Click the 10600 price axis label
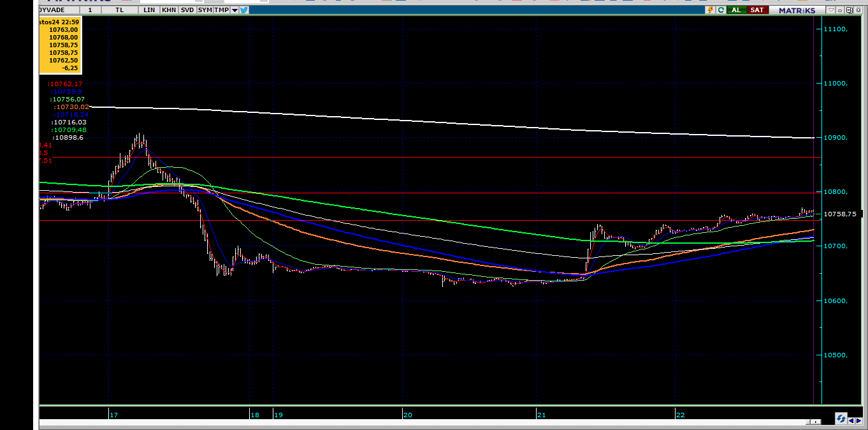The width and height of the screenshot is (868, 430). click(835, 301)
